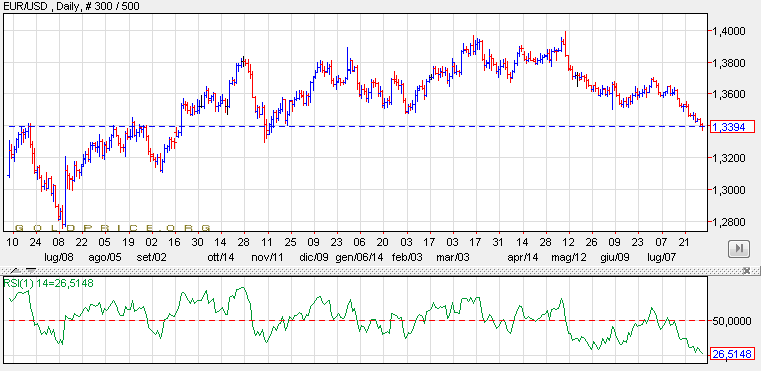
Task: Click the 1,3200 price axis label
Action: (x=729, y=158)
